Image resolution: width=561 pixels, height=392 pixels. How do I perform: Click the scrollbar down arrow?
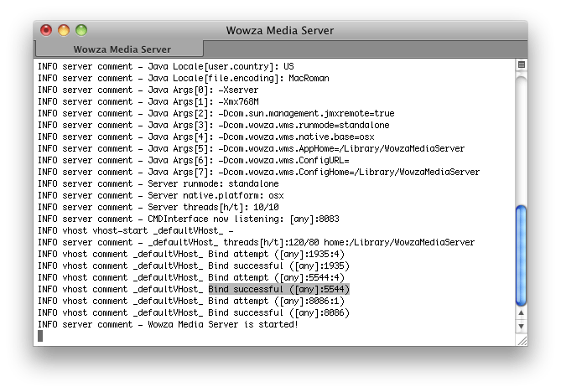522,327
